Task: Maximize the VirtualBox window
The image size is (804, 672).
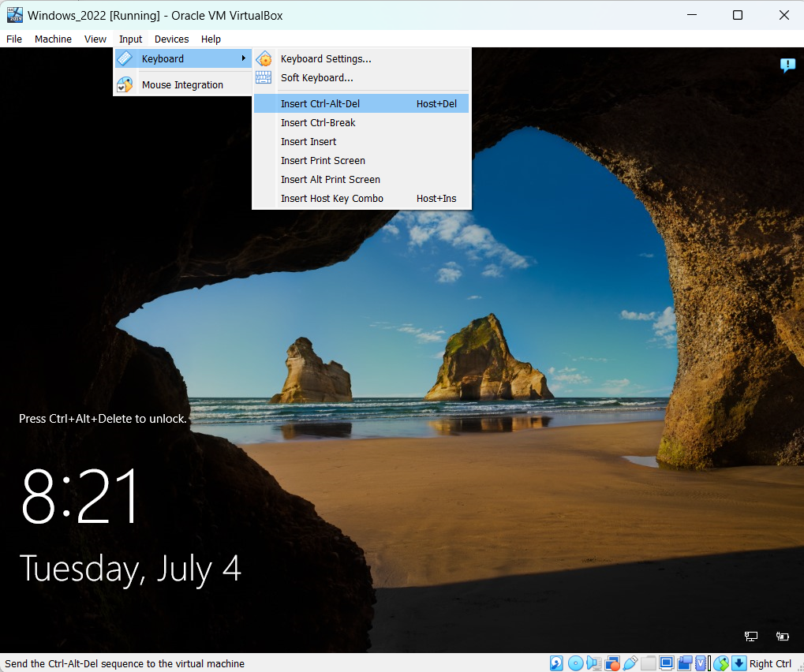Action: [738, 15]
